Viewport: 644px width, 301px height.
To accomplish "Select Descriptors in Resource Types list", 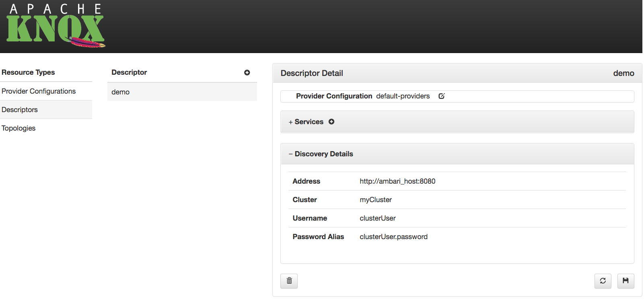I will [20, 110].
